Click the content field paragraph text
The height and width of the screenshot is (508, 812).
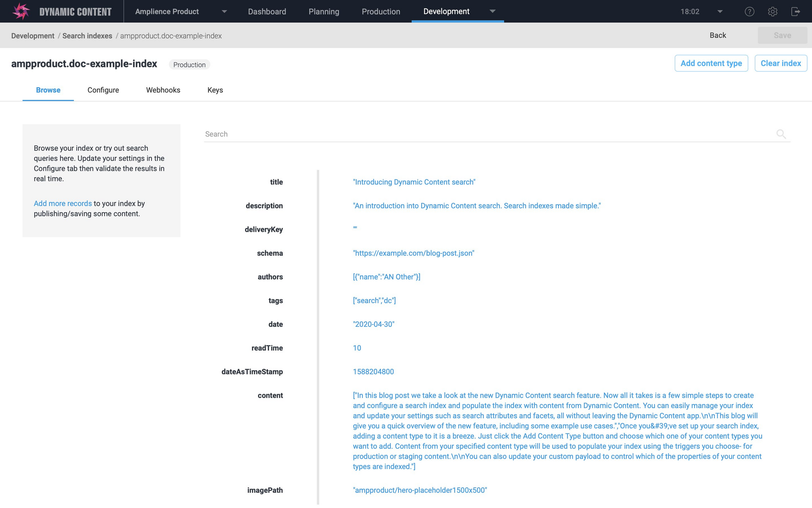pyautogui.click(x=558, y=431)
